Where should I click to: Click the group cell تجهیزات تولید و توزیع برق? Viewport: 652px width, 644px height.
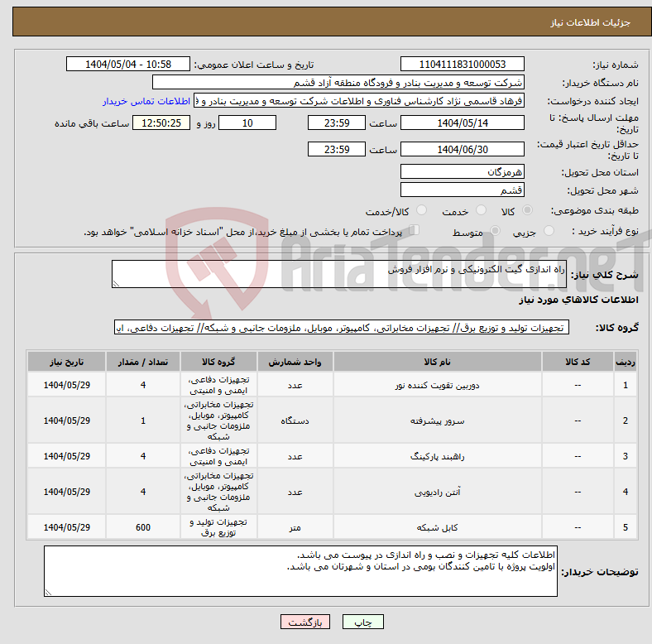coord(218,527)
